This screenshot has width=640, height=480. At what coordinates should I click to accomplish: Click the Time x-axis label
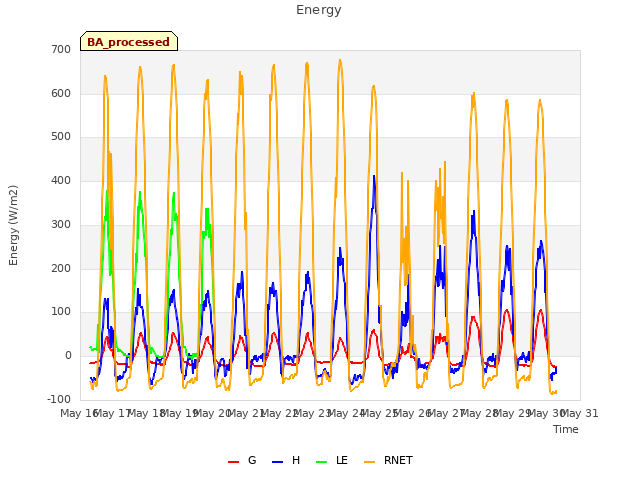click(566, 429)
